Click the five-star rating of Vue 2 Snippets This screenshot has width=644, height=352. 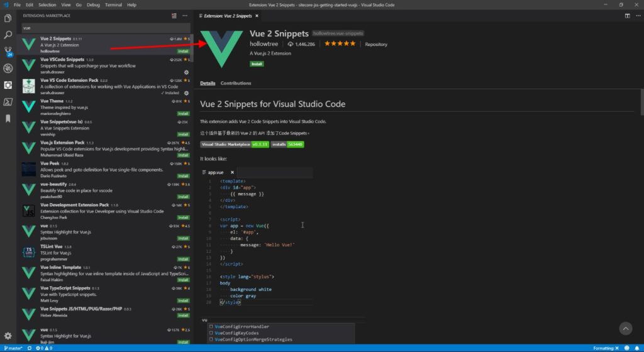(x=340, y=43)
